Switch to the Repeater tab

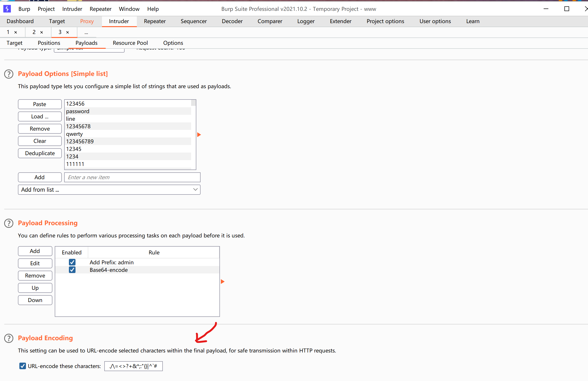(155, 21)
